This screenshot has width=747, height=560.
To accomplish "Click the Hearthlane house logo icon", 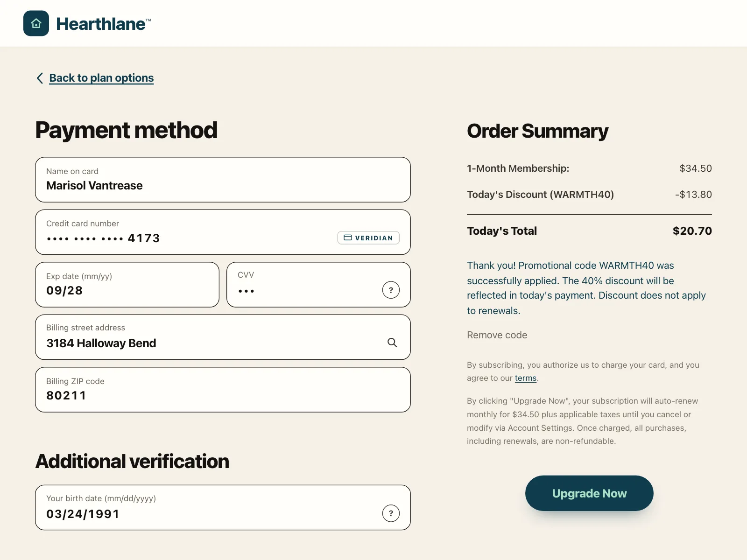I will coord(36,23).
